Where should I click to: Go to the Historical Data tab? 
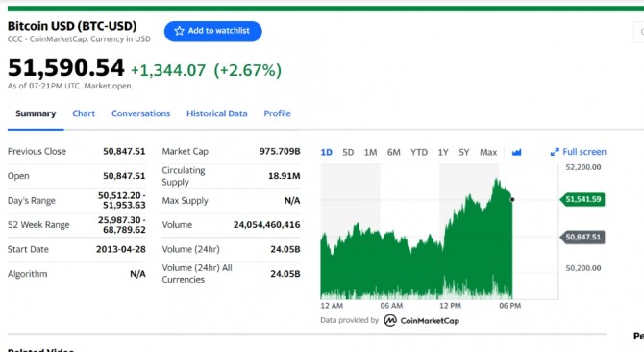(x=217, y=113)
